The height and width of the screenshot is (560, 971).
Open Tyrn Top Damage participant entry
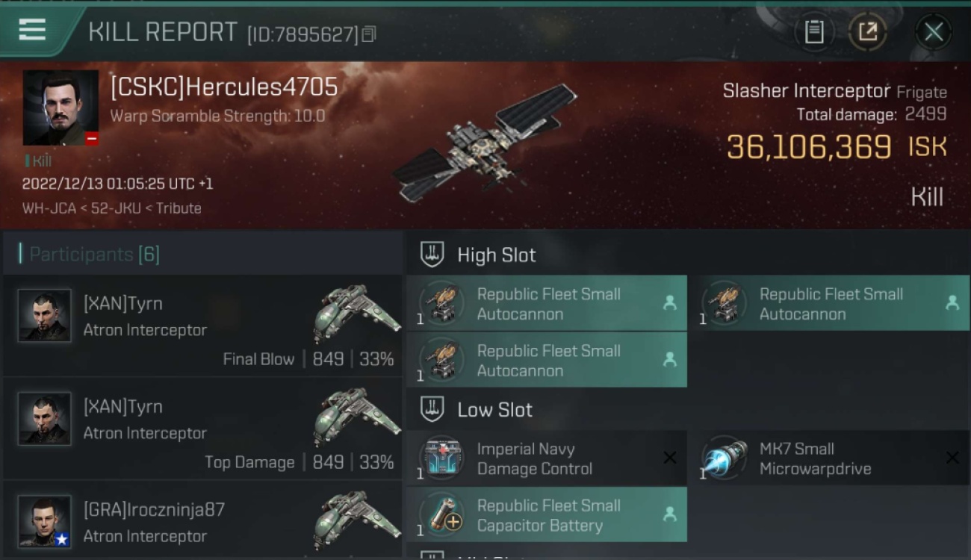coord(202,429)
